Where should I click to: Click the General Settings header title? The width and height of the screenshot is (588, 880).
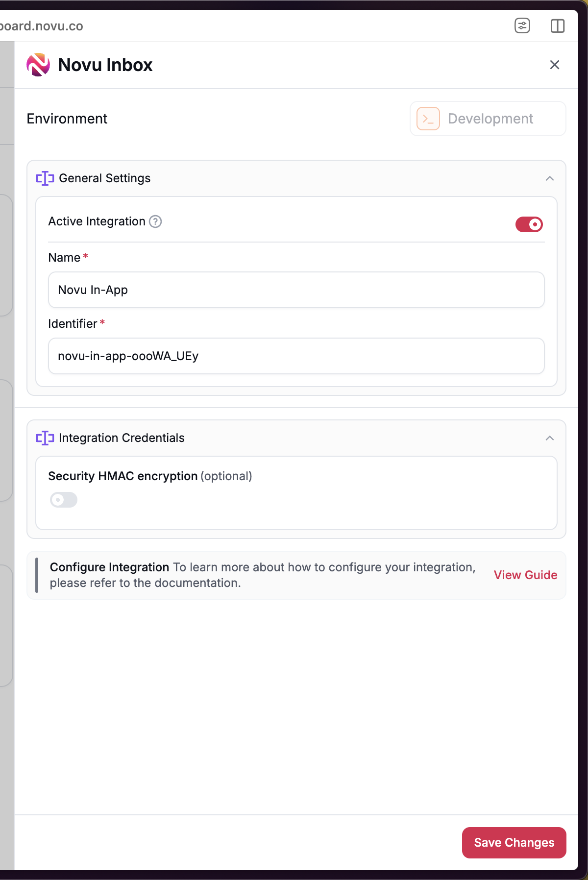pyautogui.click(x=104, y=178)
